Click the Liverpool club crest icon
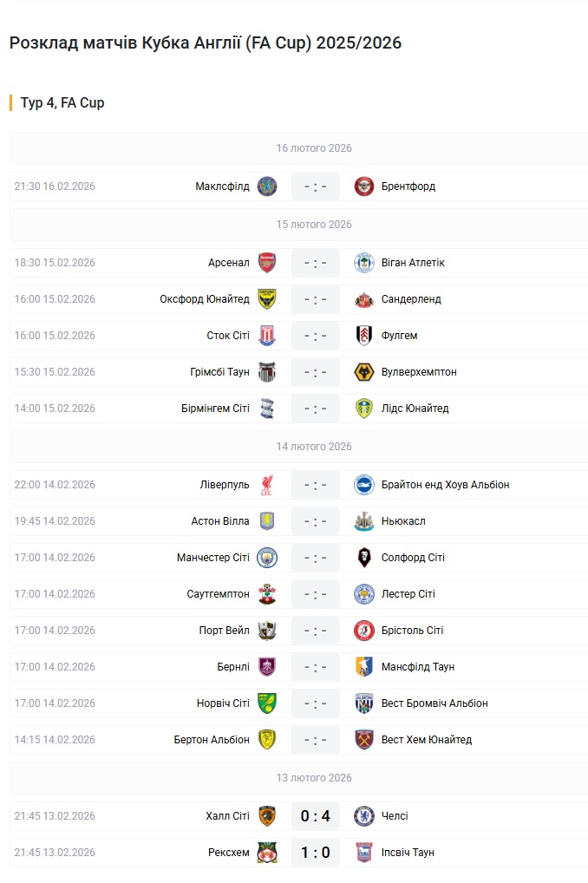This screenshot has width=588, height=883. tap(267, 485)
